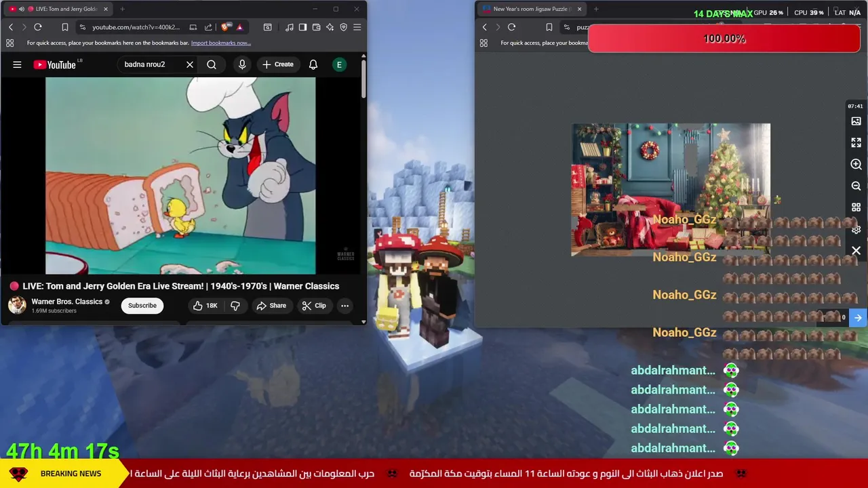
Task: Close the Jigsaw Puzzle tab
Action: click(x=579, y=9)
